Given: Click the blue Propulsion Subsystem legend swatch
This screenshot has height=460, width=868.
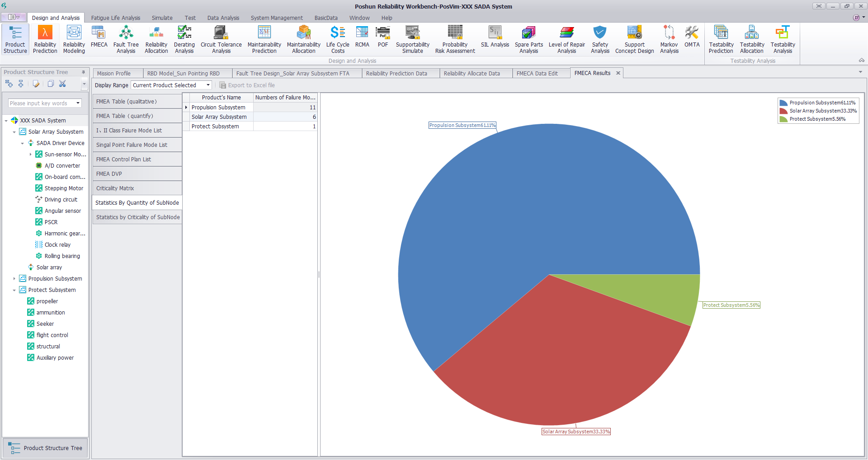Looking at the screenshot, I should click(783, 103).
